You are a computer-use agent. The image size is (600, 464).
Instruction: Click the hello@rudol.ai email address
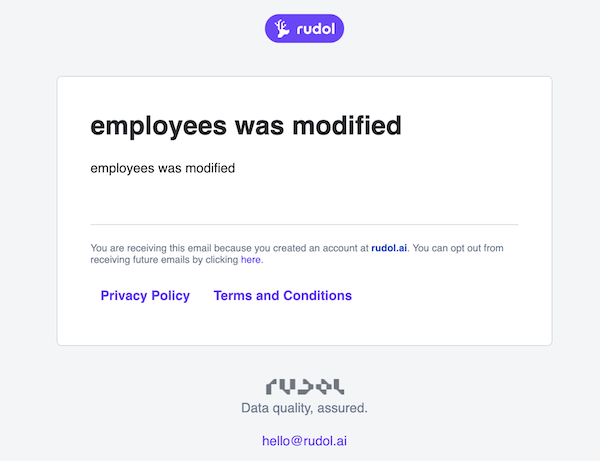click(305, 441)
